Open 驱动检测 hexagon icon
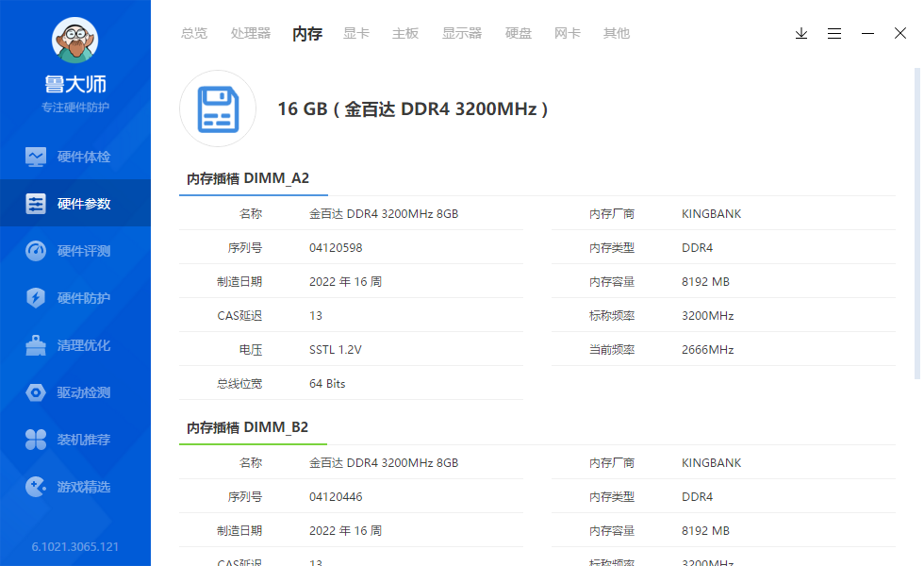Viewport: 924px width, 566px height. tap(36, 392)
